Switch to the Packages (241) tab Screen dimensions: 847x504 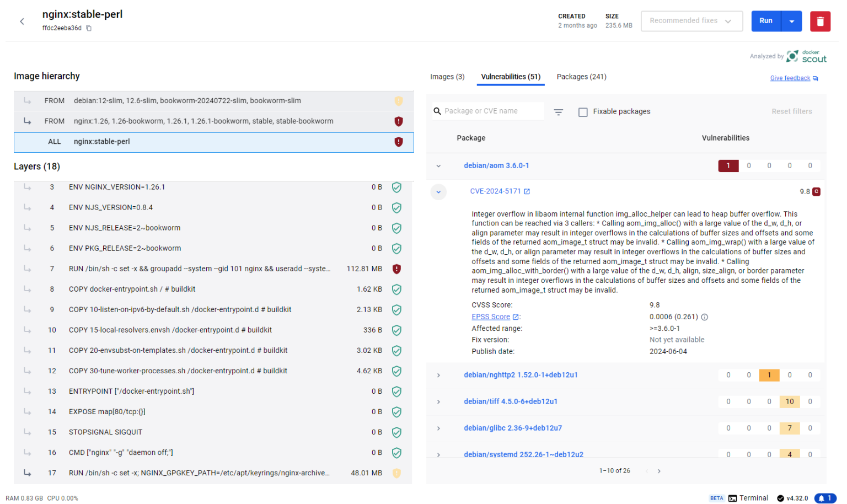point(581,77)
